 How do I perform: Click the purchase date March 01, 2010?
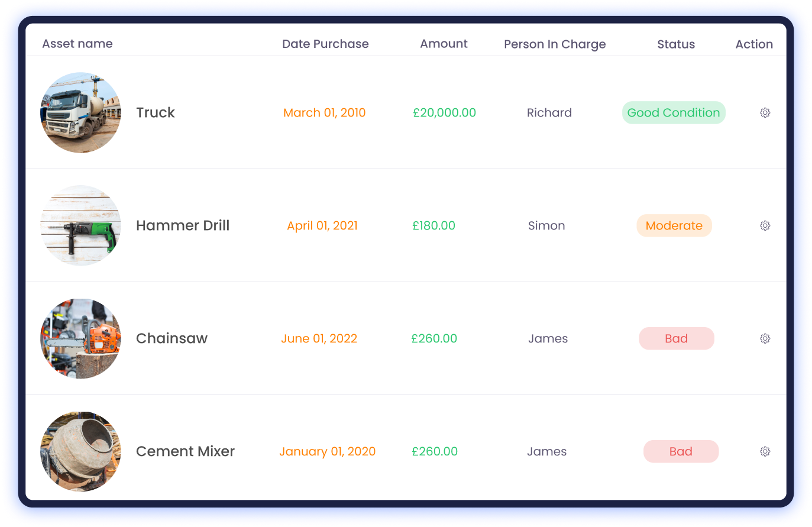click(x=324, y=112)
